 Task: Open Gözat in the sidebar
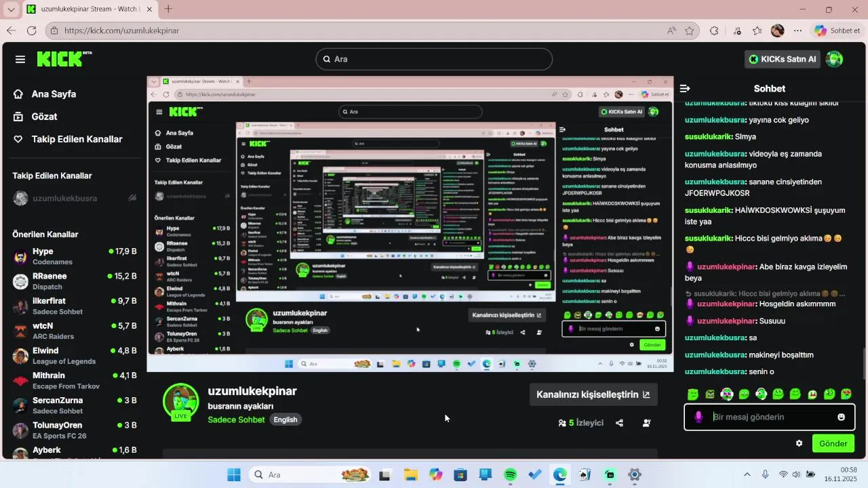coord(35,117)
